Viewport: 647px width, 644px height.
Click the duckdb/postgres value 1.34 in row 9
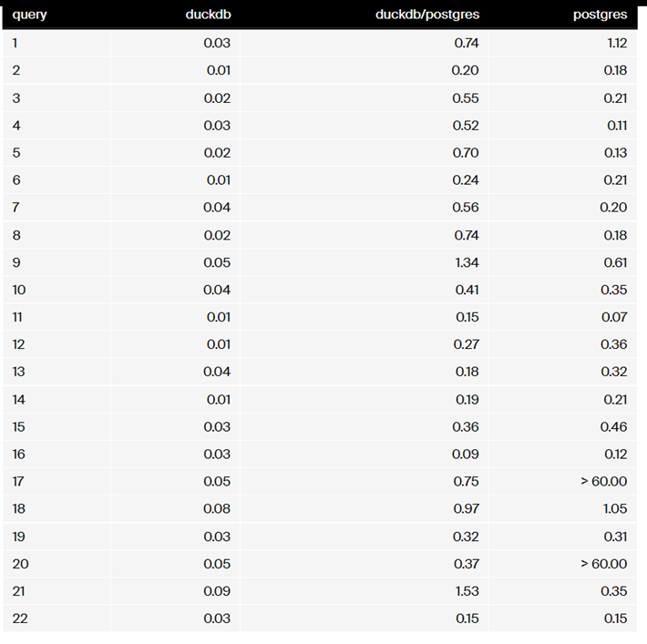(x=467, y=262)
